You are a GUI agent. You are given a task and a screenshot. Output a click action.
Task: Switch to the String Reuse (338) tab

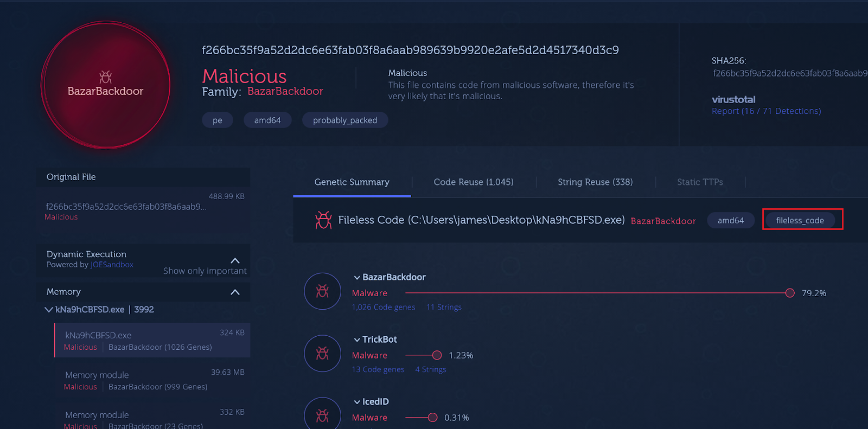[595, 182]
